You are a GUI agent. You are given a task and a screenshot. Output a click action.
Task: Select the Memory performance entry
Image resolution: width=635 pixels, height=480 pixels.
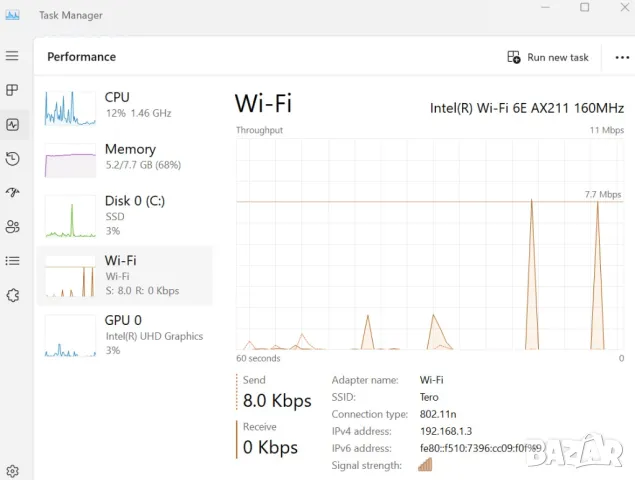124,158
